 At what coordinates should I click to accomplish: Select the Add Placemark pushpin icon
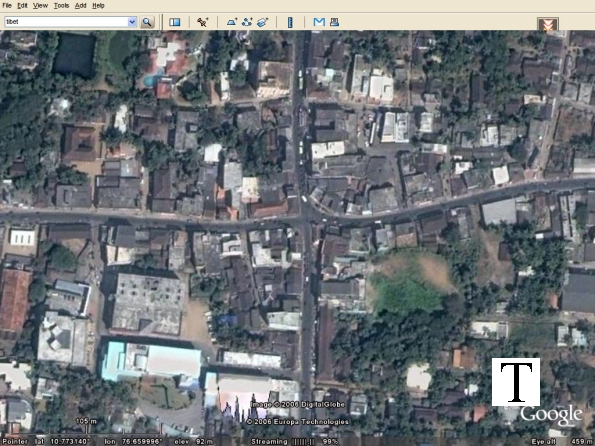click(x=202, y=22)
